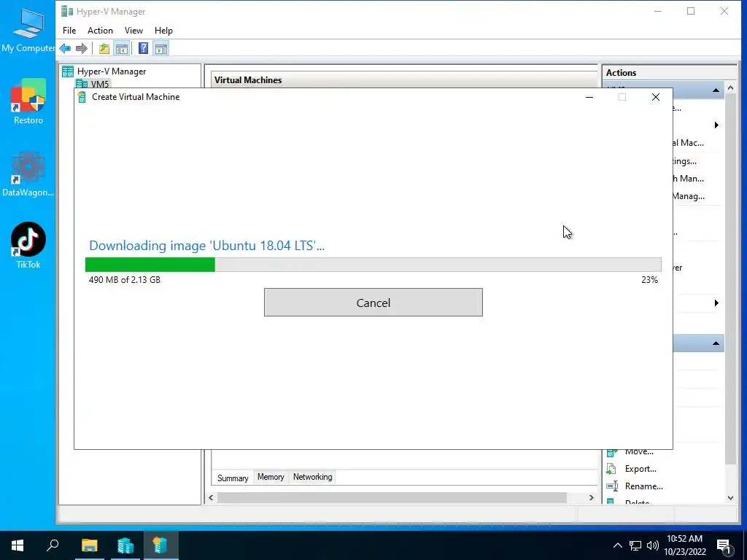Click Rename... in the Actions pane
Image resolution: width=747 pixels, height=560 pixels.
pos(643,486)
